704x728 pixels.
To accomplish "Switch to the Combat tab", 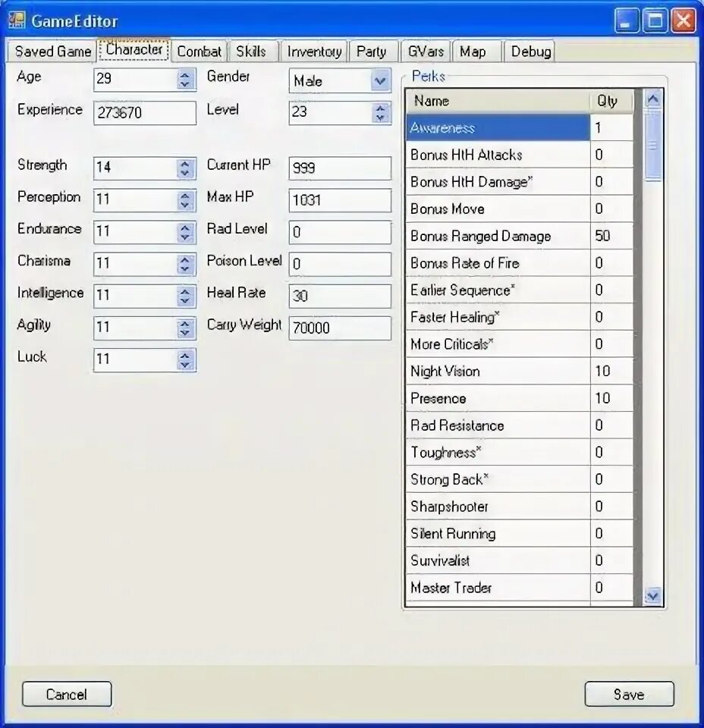I will [x=198, y=51].
